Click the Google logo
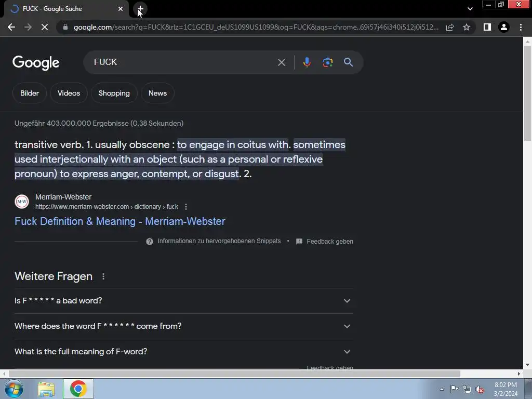532x399 pixels. (x=36, y=63)
